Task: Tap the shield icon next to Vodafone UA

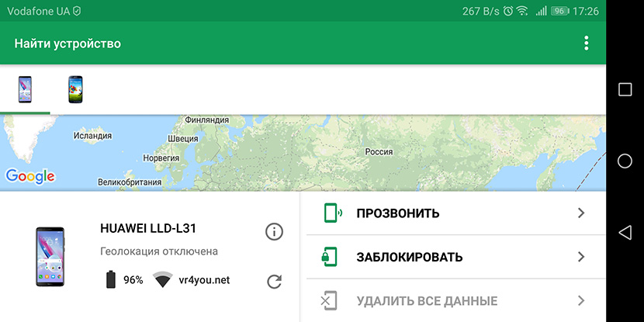Action: coord(77,11)
